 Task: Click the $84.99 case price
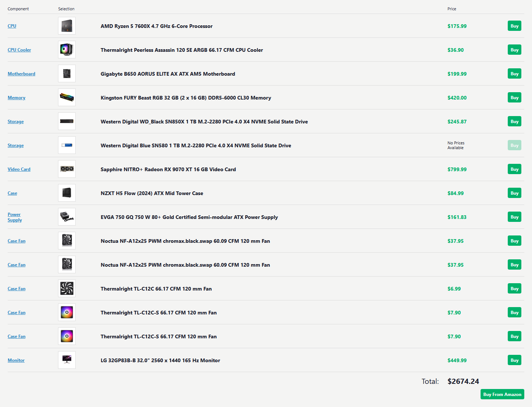(456, 193)
